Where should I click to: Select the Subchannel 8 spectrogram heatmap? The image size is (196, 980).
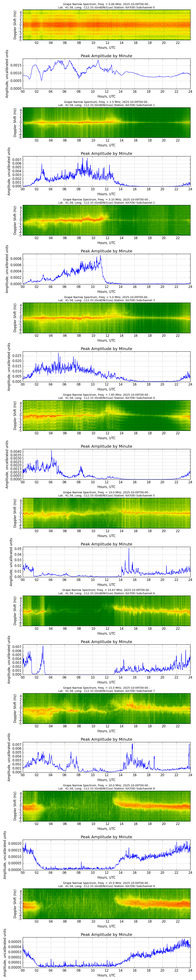[x=107, y=806]
